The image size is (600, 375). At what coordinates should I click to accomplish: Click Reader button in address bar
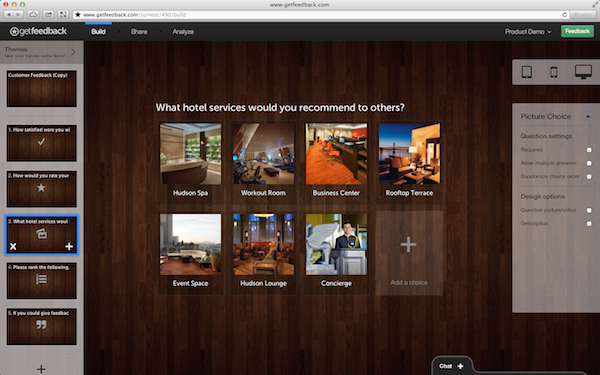pyautogui.click(x=583, y=15)
